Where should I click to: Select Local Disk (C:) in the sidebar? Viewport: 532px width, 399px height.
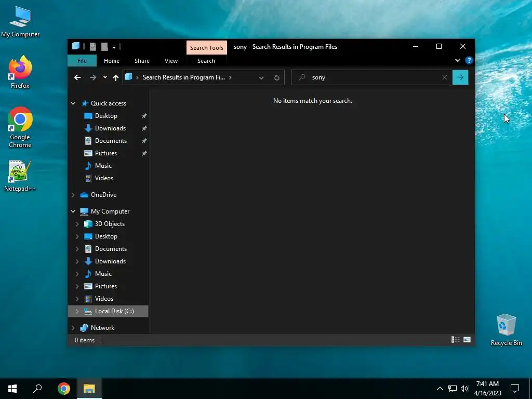(114, 311)
